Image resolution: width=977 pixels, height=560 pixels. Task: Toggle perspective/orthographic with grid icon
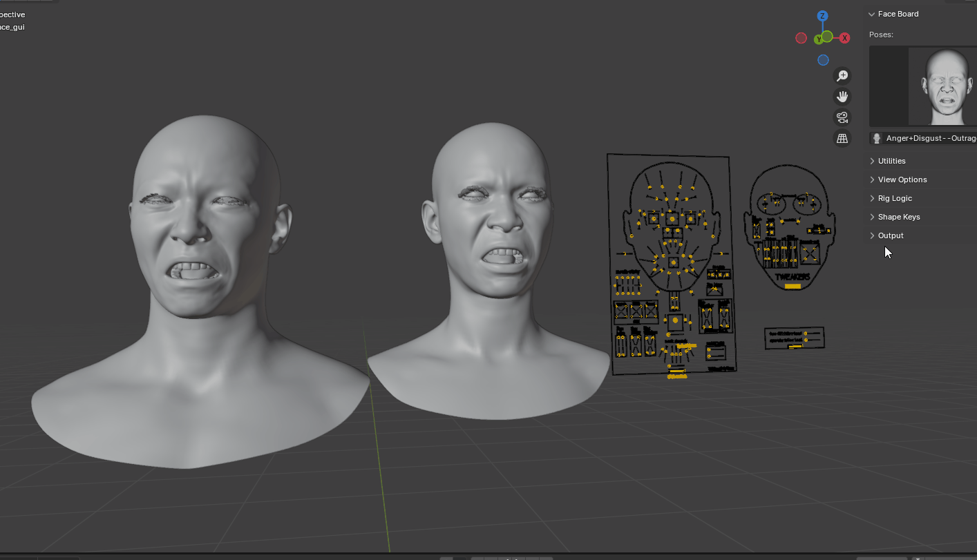[x=842, y=138]
